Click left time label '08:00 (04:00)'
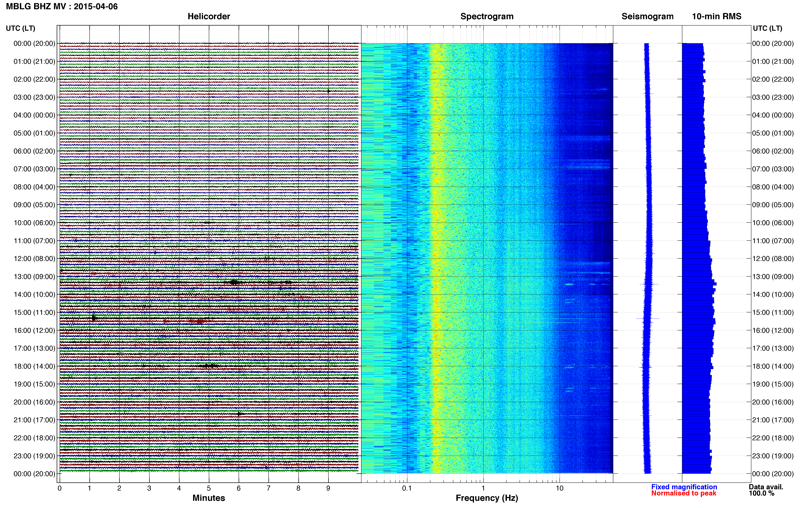812x508 pixels. tap(34, 187)
